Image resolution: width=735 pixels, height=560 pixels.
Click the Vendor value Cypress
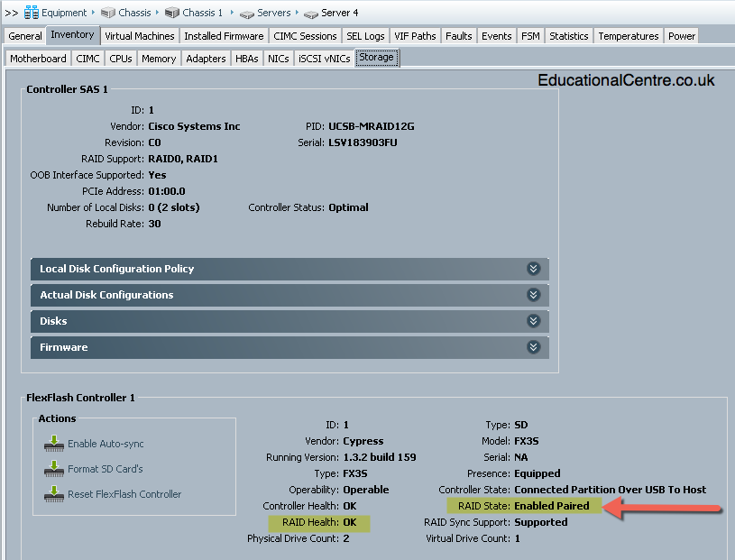(363, 442)
